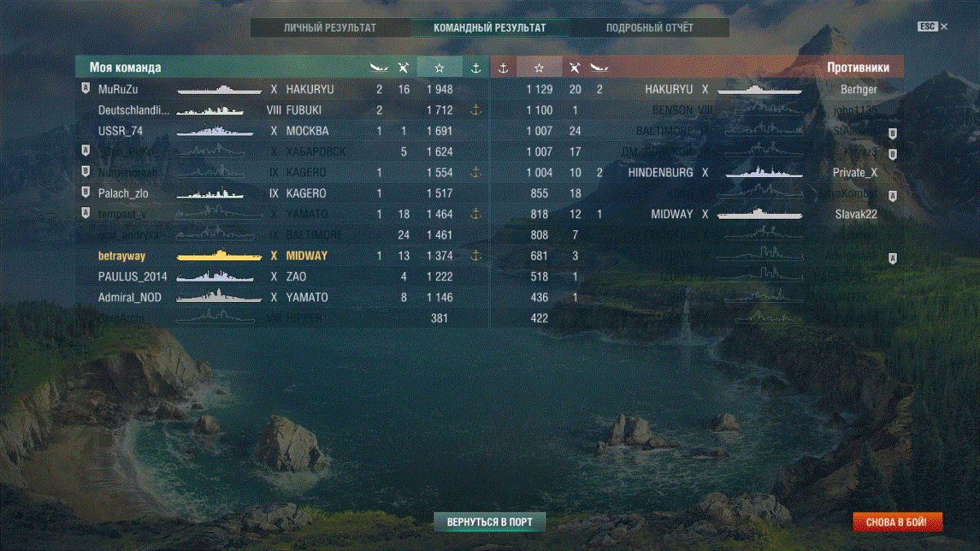The image size is (980, 551).
Task: Sort my team by base capture anchor
Action: pyautogui.click(x=476, y=68)
